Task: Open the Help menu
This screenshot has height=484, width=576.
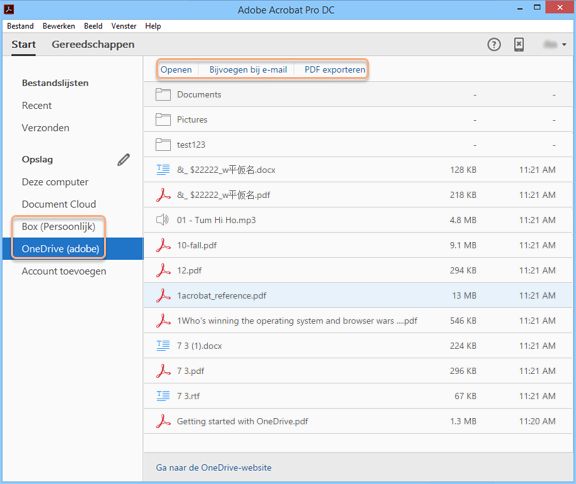Action: tap(153, 26)
